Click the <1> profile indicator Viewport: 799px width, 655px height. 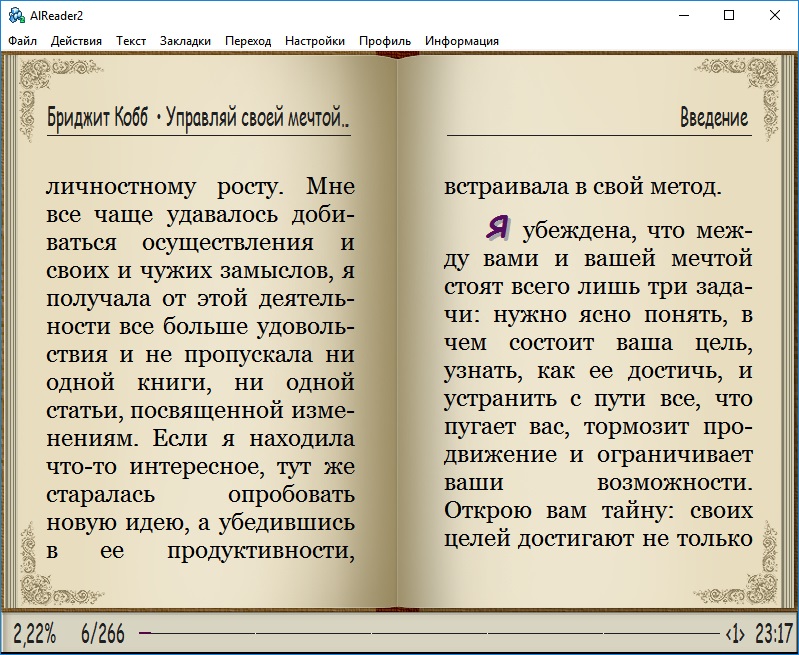(x=735, y=634)
